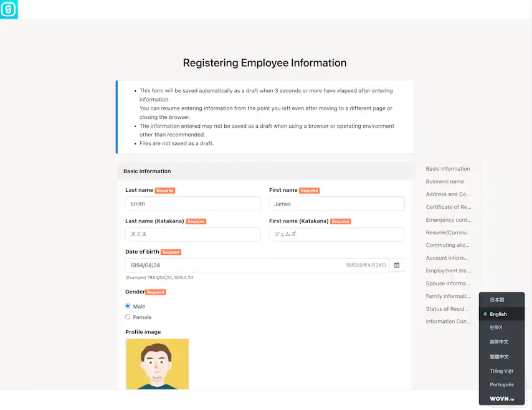Open the Basic Information section link
Viewport: 532px width, 410px height.
447,168
